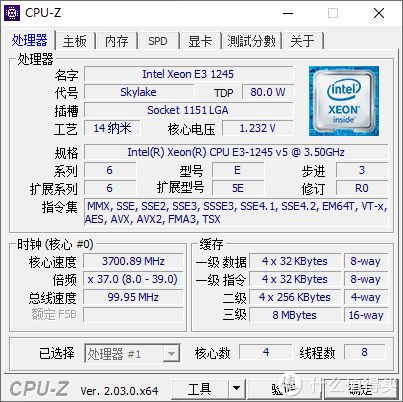Click the 确定 OK button

click(361, 388)
